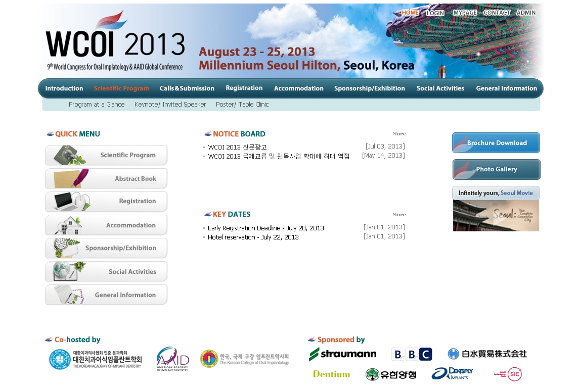Select Poster/ Table Clinic submenu
This screenshot has width=579, height=392.
(x=242, y=105)
